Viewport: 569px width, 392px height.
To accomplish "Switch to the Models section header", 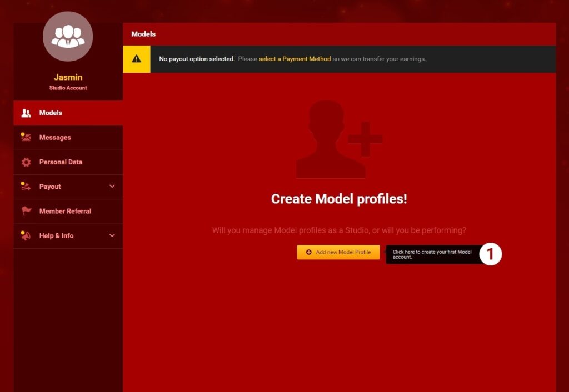I will point(143,34).
